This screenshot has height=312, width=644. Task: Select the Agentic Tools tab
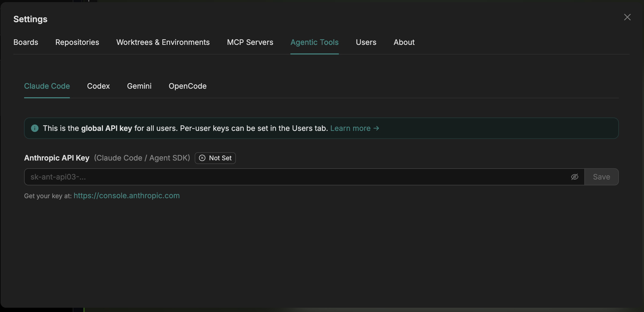point(315,42)
